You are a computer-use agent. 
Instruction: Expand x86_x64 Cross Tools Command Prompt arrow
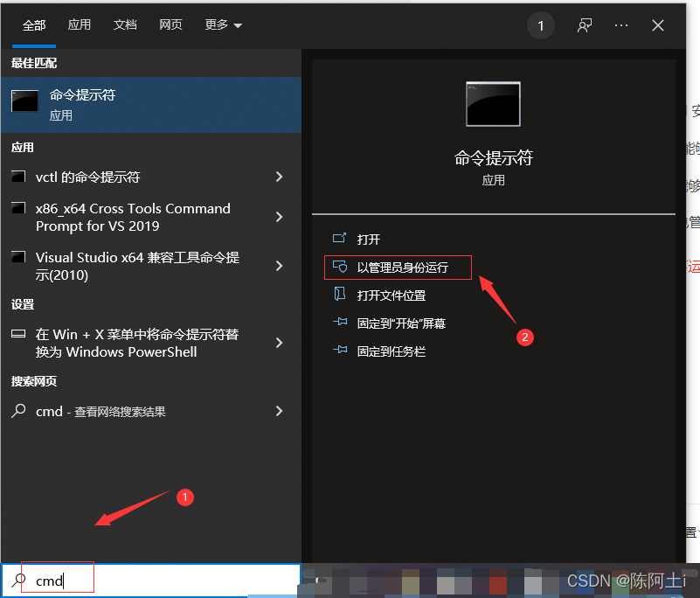[x=279, y=217]
